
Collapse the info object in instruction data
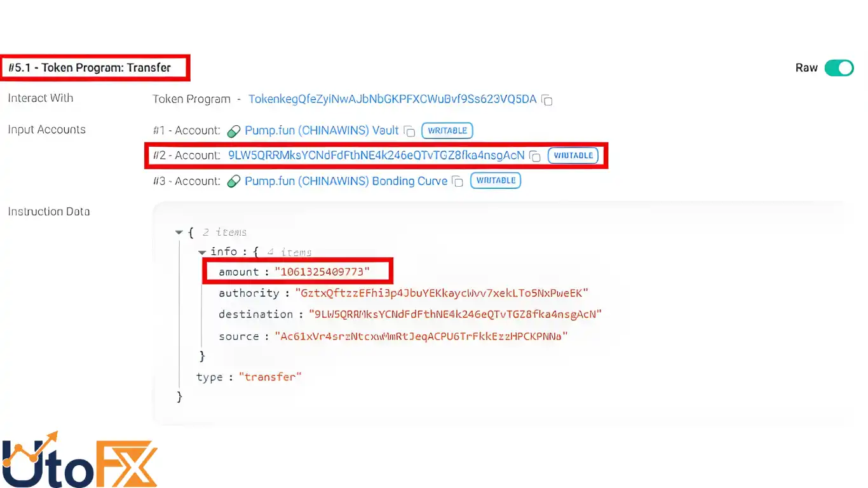[x=202, y=252]
